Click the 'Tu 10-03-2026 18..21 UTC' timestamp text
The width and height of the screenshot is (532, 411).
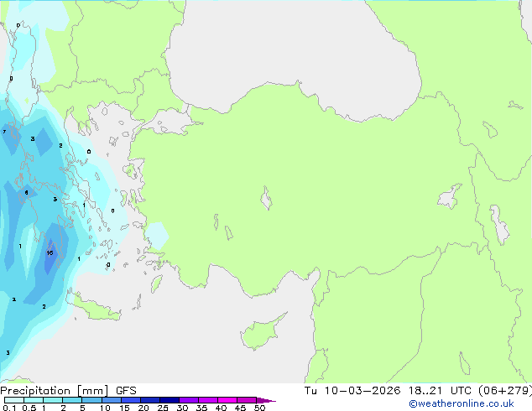click(388, 390)
